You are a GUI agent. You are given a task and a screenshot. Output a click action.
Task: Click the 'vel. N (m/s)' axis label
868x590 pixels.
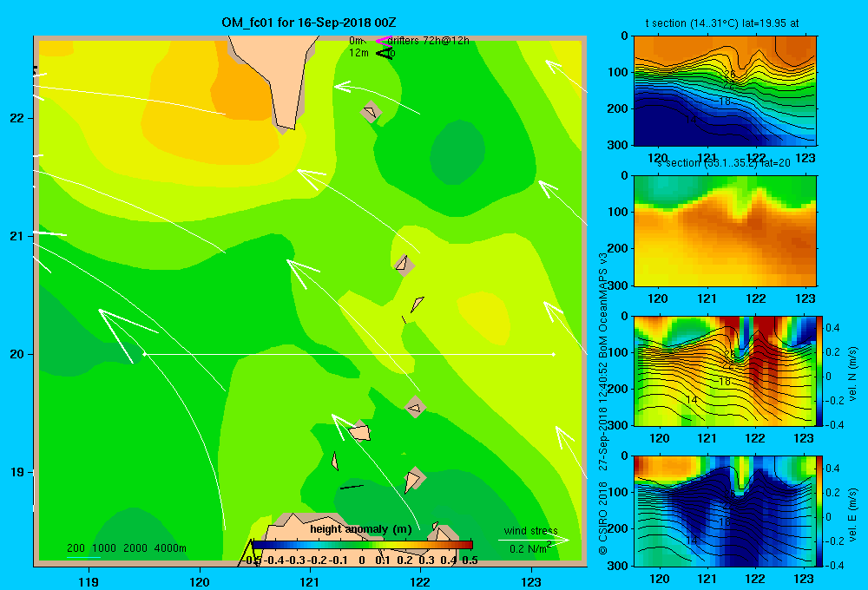click(852, 374)
